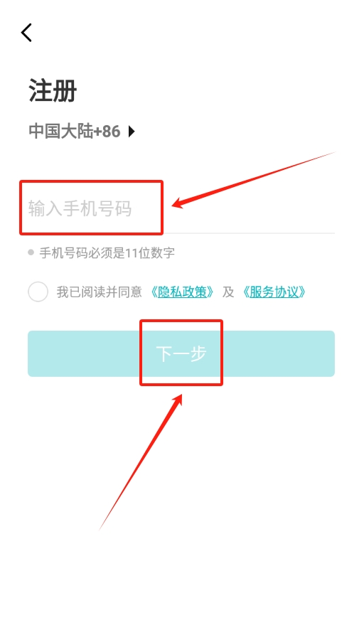Open the 中国大陆+86 country code selector
This screenshot has width=364, height=640.
(82, 132)
